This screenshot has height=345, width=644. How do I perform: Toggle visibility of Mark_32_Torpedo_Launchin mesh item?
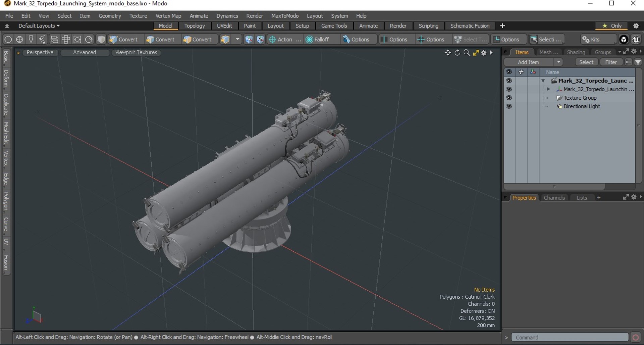click(509, 89)
